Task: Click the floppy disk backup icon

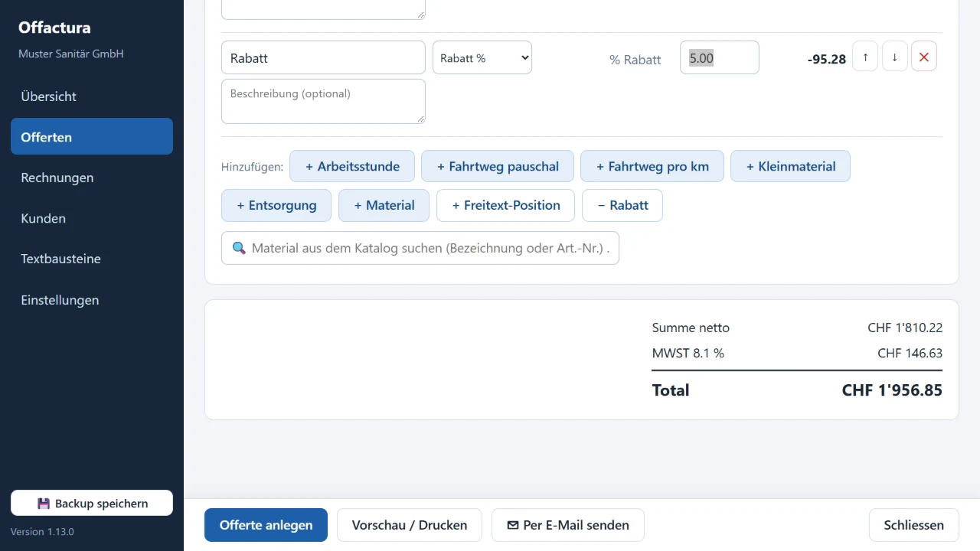Action: click(x=44, y=504)
